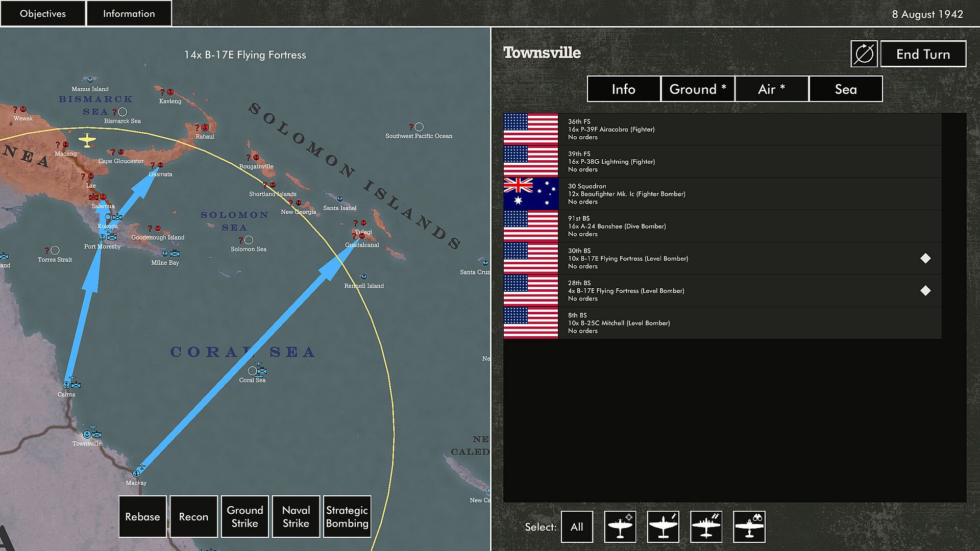Order a Naval Strike mission
The height and width of the screenshot is (551, 980).
296,516
